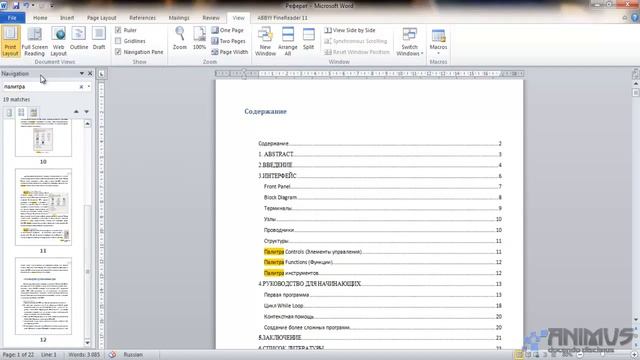Switch to the References tab
This screenshot has height=360, width=640.
pos(142,18)
